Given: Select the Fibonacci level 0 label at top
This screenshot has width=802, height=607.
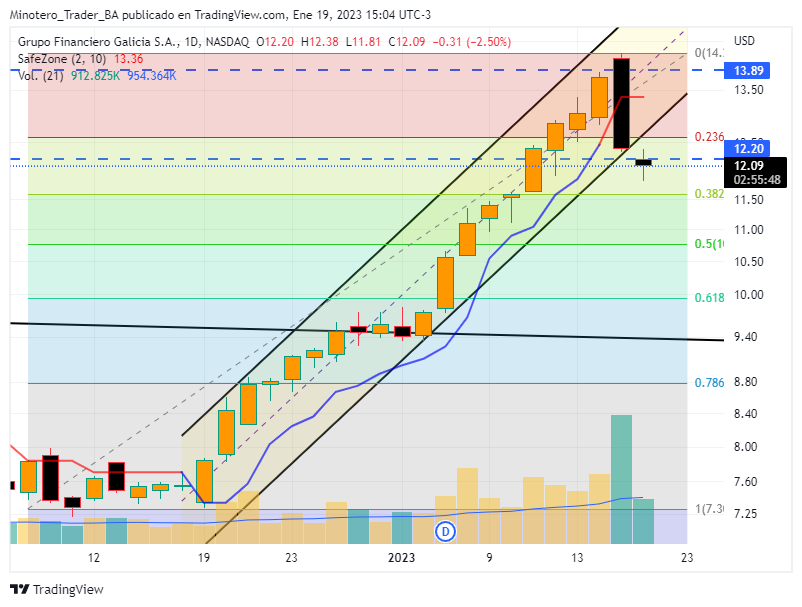Looking at the screenshot, I should [x=709, y=53].
